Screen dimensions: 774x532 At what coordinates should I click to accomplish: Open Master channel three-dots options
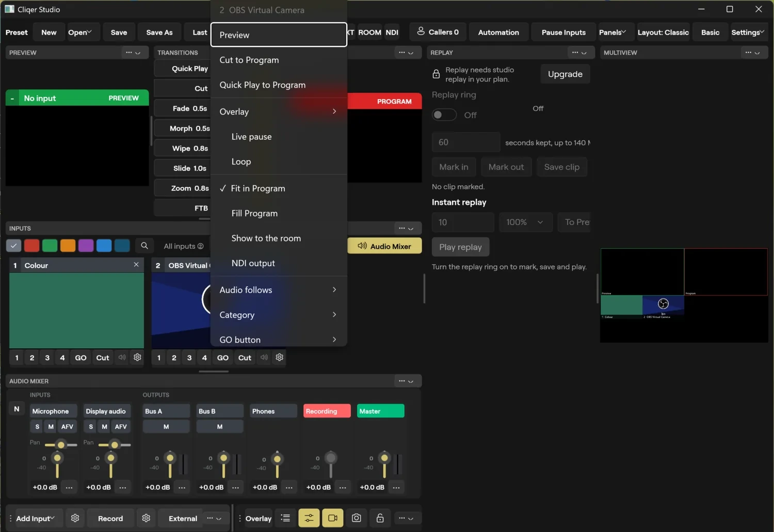[x=396, y=487]
